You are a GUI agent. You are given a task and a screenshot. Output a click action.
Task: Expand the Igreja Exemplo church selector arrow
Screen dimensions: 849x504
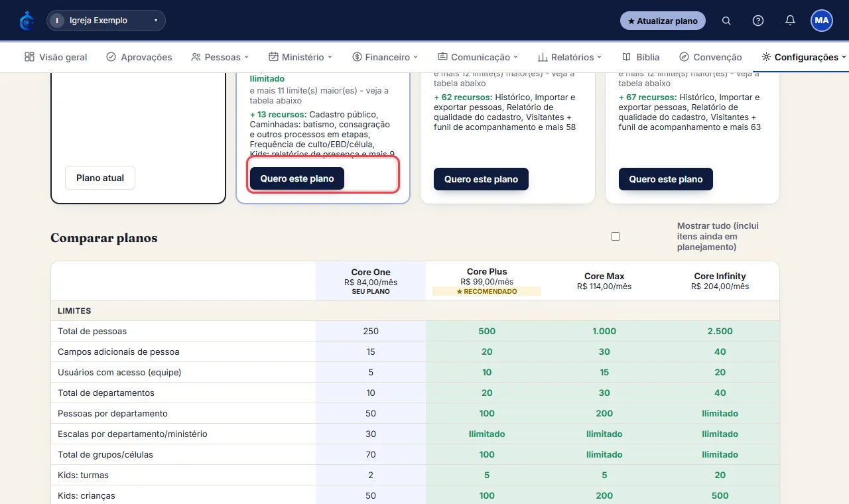[156, 21]
